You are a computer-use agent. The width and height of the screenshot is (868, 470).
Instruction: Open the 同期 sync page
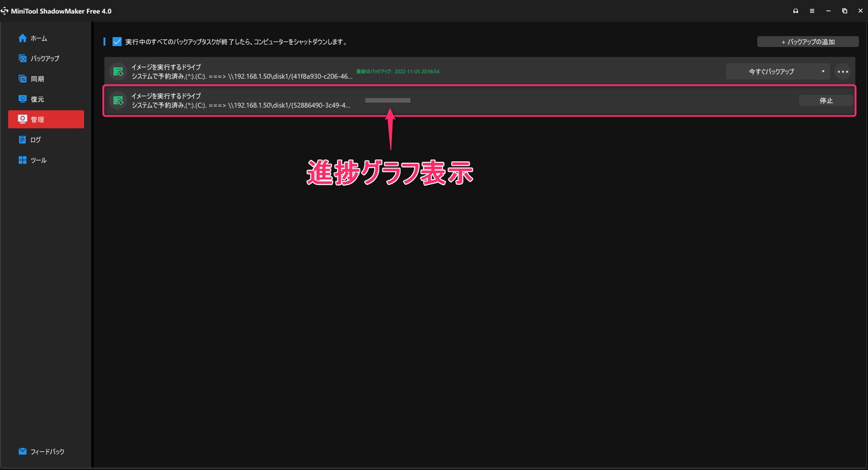37,79
